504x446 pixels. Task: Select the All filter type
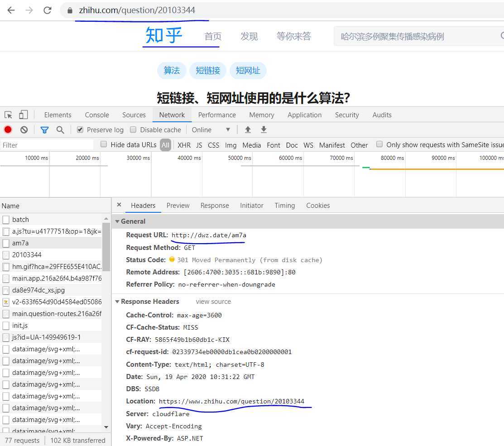point(165,145)
